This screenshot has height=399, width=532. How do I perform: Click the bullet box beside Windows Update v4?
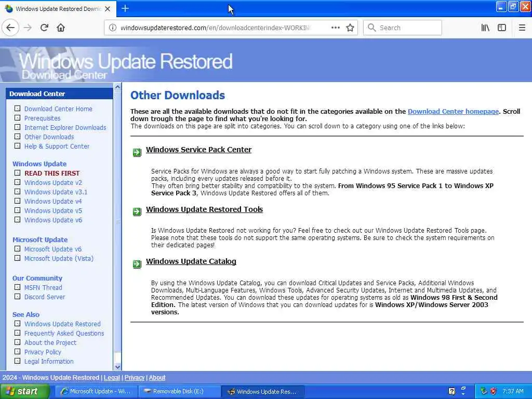(17, 201)
